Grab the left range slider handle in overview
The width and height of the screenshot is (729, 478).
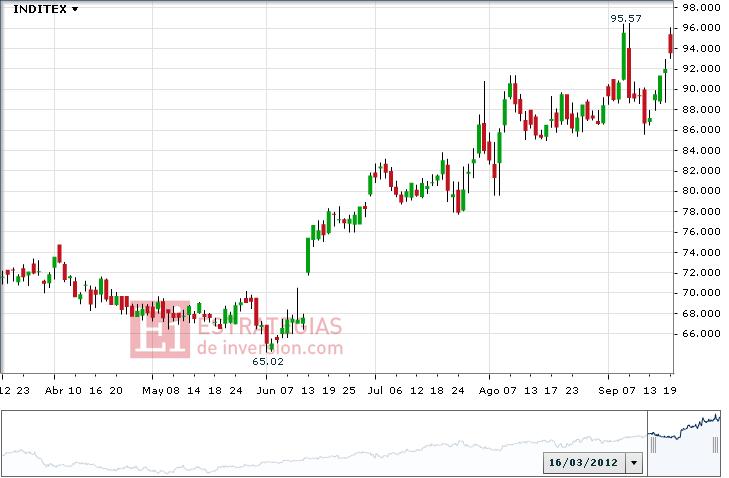[653, 445]
